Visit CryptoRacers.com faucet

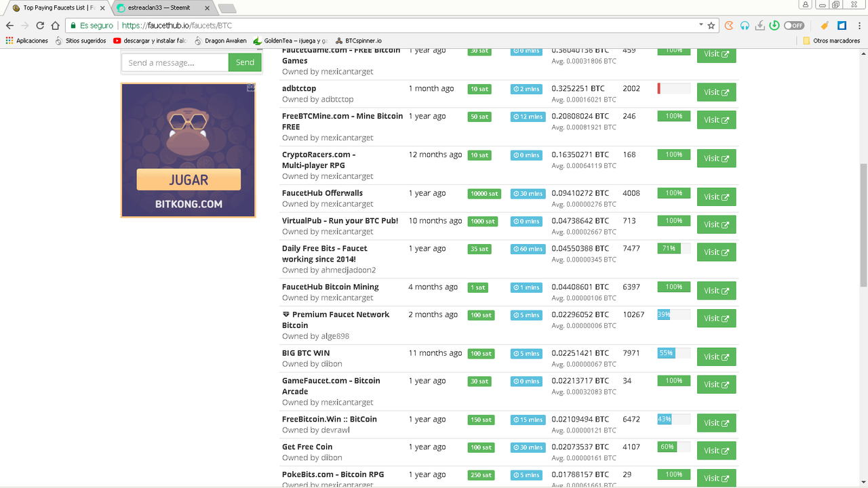(716, 159)
